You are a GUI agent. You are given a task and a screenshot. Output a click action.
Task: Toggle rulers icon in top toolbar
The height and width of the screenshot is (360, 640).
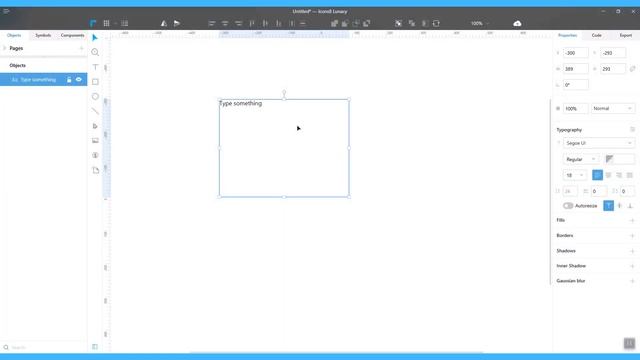coord(93,23)
